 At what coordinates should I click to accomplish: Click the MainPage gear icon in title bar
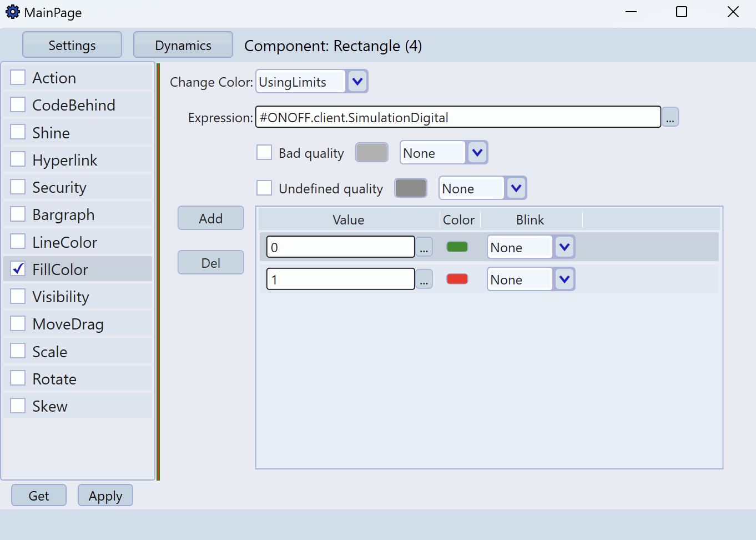[x=12, y=12]
